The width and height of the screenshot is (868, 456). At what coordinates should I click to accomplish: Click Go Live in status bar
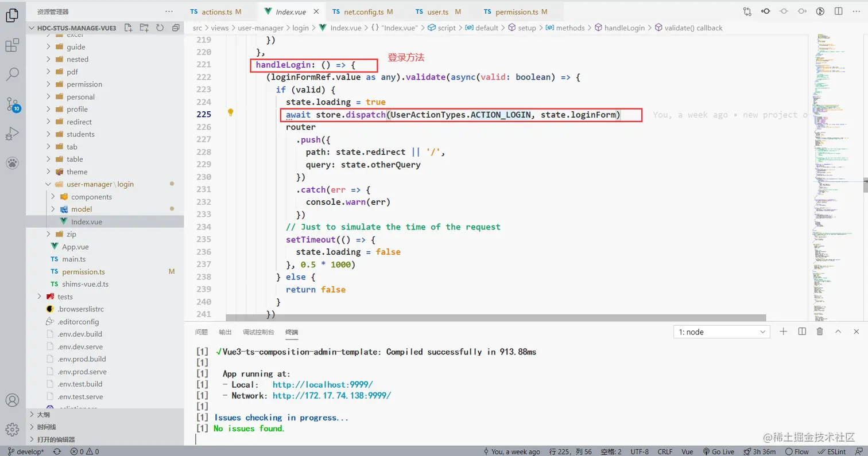coord(718,451)
